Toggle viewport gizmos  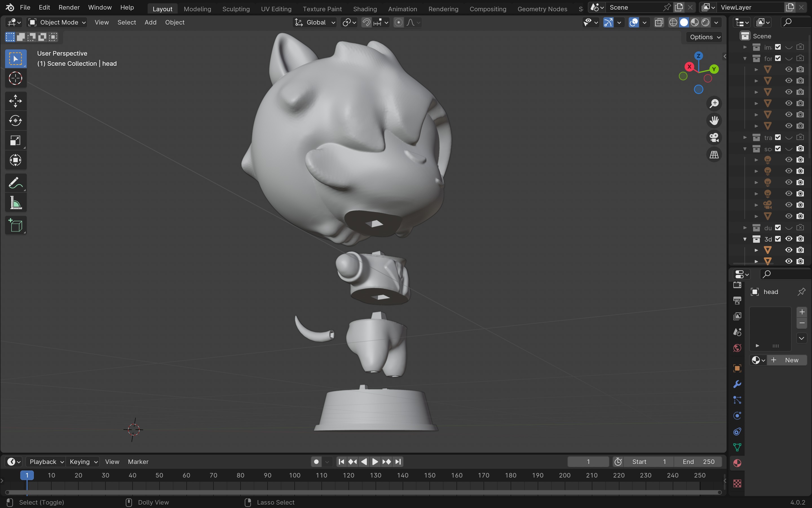click(608, 23)
